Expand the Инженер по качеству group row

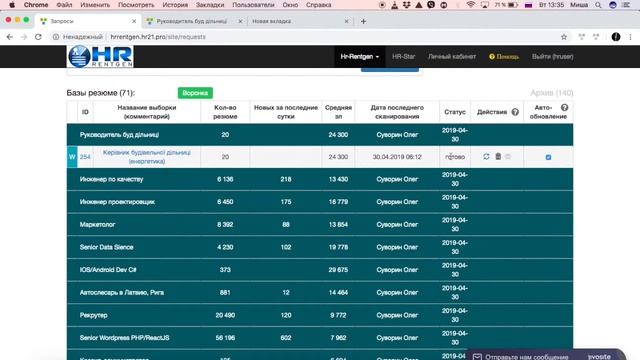click(x=320, y=179)
